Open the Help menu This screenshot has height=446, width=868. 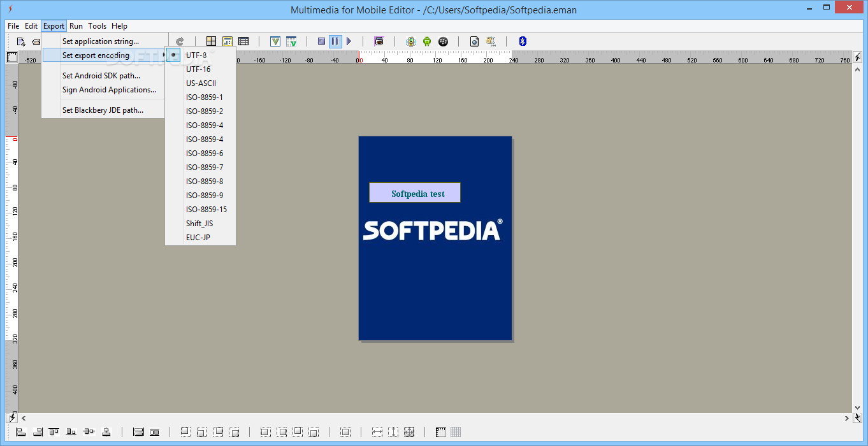point(119,26)
